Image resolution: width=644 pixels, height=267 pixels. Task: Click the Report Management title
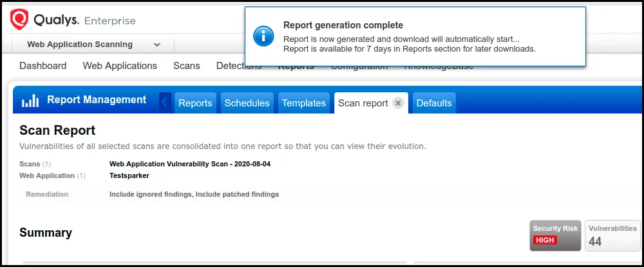click(x=97, y=99)
